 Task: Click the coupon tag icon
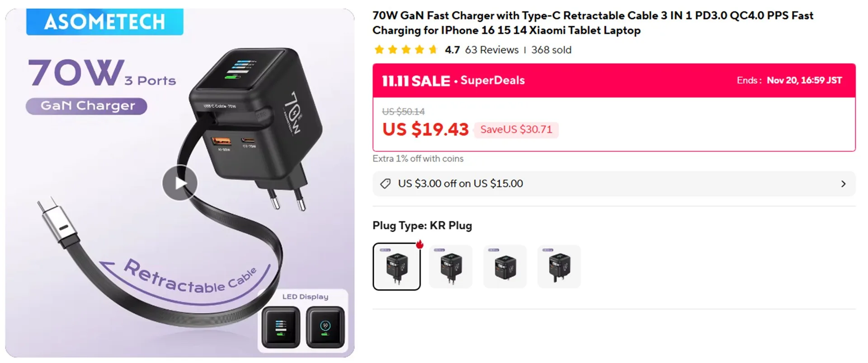click(x=385, y=184)
